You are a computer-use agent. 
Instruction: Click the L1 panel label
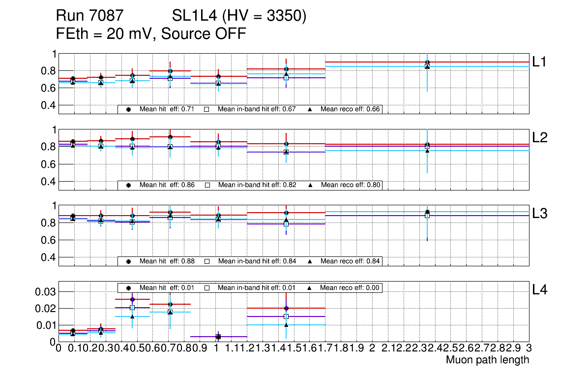click(540, 62)
